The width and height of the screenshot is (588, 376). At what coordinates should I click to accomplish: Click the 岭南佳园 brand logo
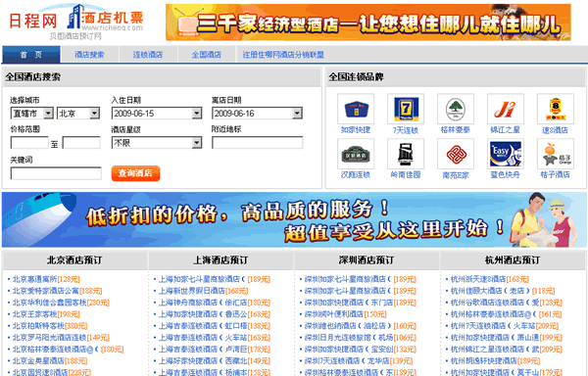406,154
